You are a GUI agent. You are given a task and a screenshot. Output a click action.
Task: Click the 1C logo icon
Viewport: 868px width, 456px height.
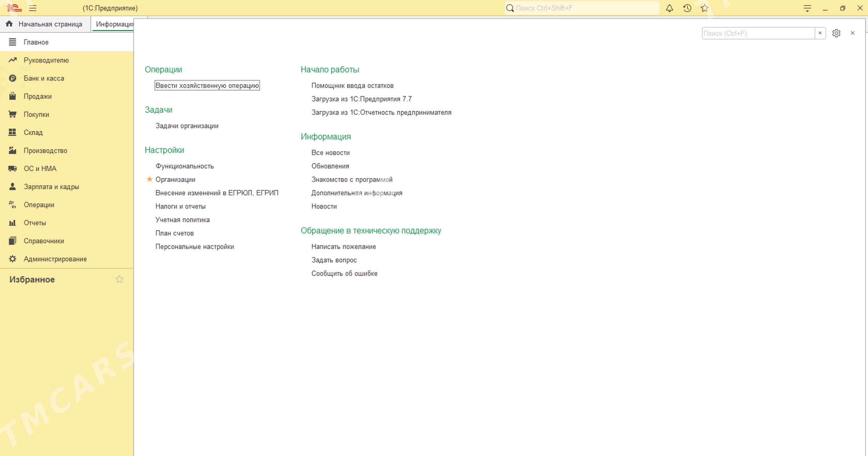click(x=14, y=8)
